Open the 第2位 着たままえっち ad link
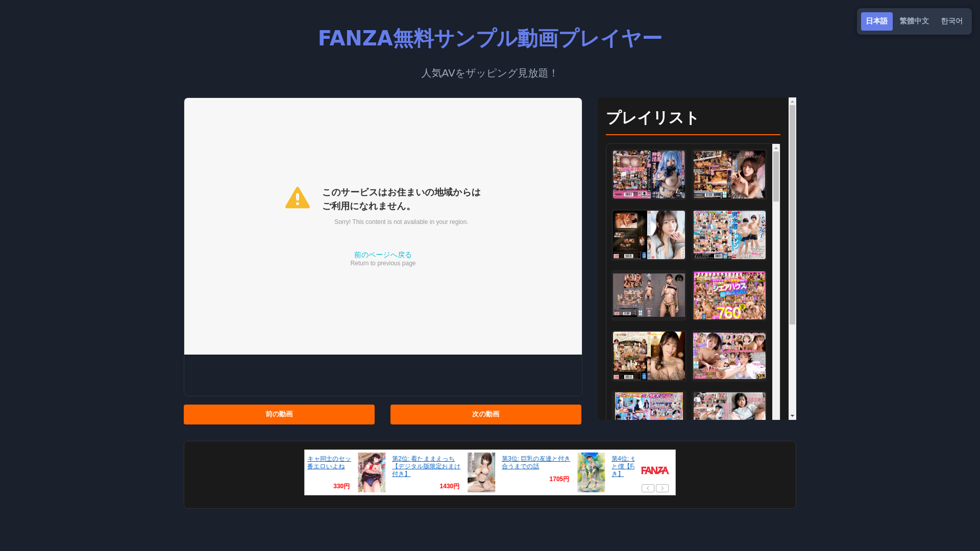The height and width of the screenshot is (551, 980). coord(426,466)
